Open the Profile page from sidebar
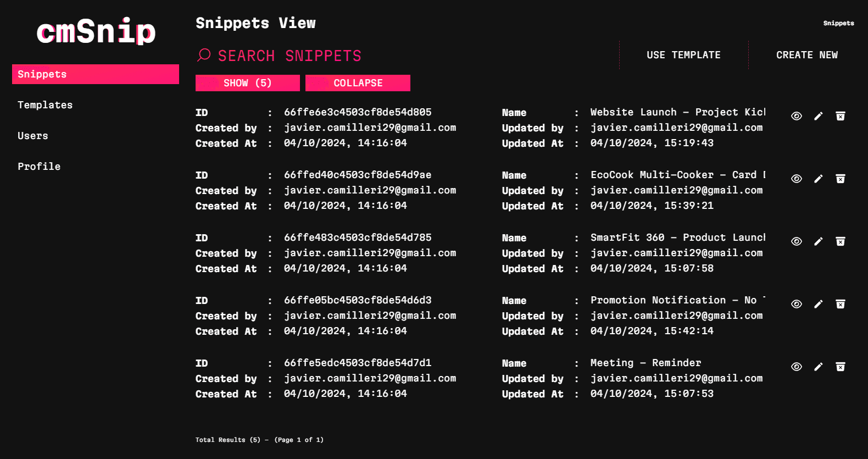 point(39,167)
